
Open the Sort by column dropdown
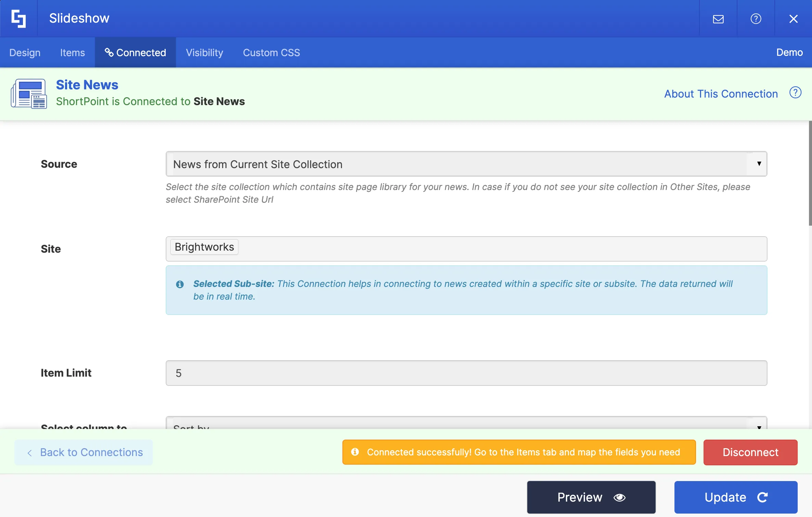tap(466, 423)
